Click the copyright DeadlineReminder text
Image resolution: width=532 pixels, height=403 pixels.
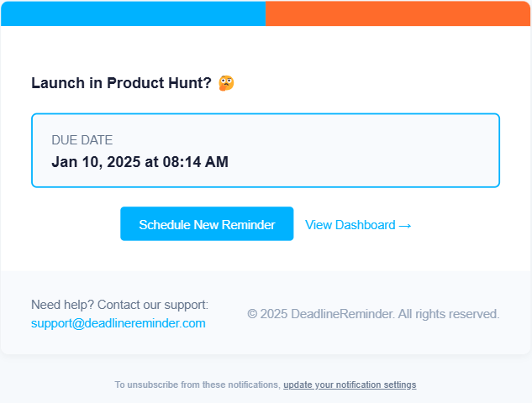pos(373,314)
